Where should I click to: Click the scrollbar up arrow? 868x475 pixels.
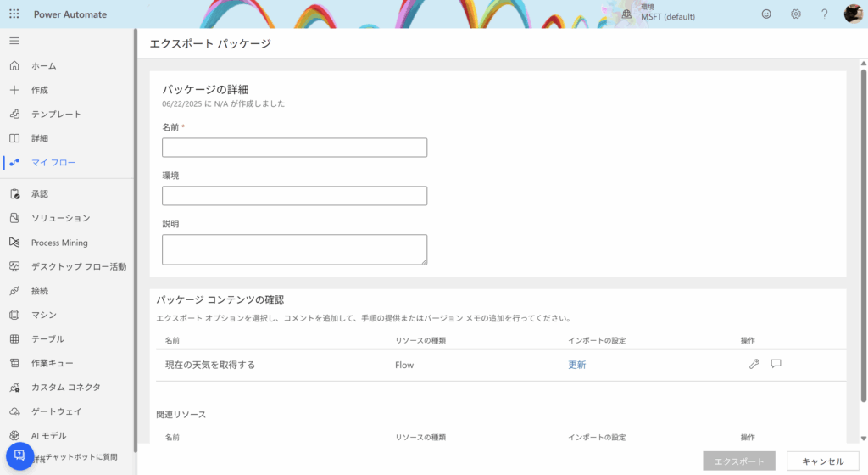[x=863, y=63]
